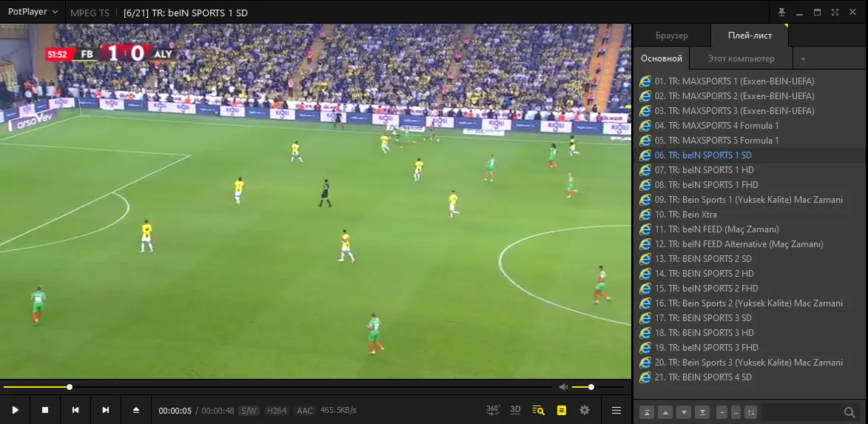Open file with the eject button
Viewport: 868px width, 424px height.
[136, 410]
